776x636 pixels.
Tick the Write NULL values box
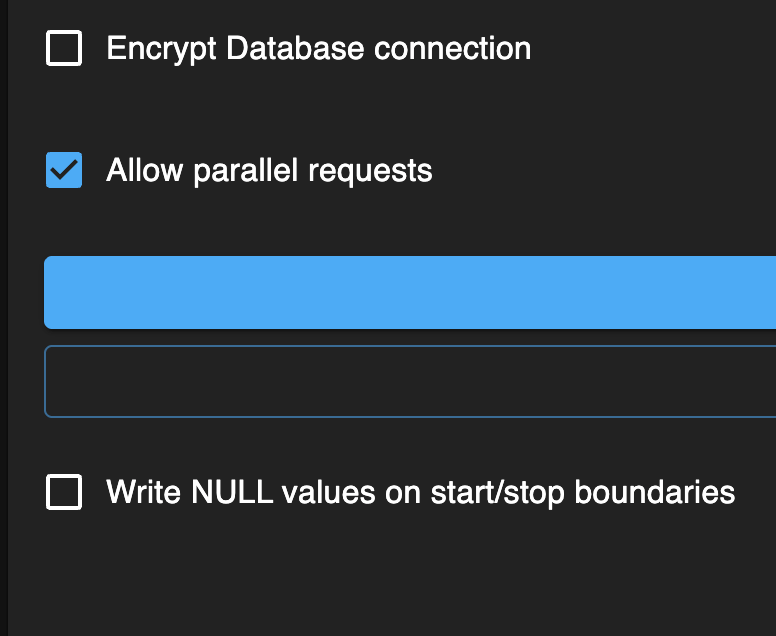click(x=64, y=492)
